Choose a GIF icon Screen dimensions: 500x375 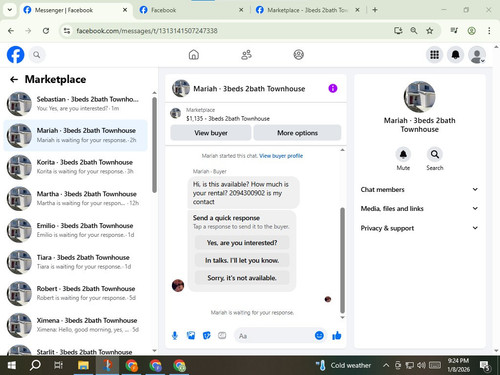(x=222, y=336)
